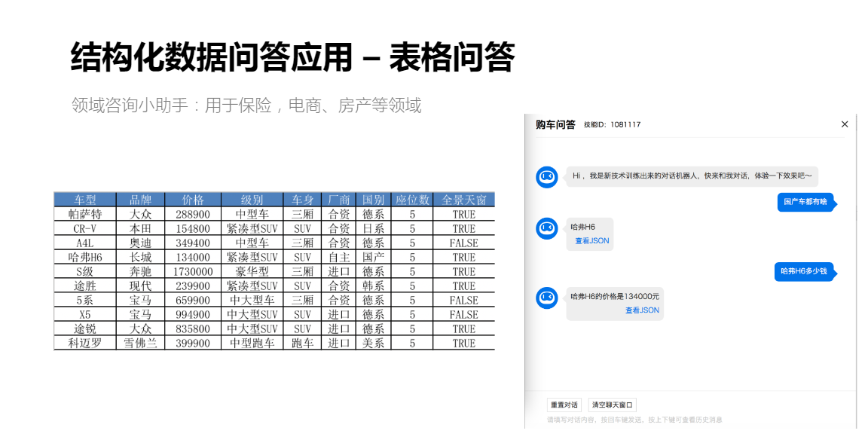Click the 价格 column header in the table
Screen dimensions: 868x443
pos(193,200)
